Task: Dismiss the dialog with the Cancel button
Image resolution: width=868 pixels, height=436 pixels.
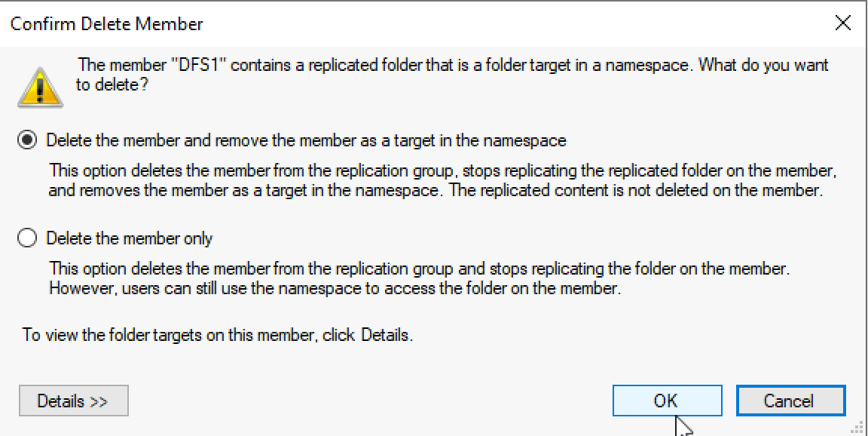Action: (790, 401)
